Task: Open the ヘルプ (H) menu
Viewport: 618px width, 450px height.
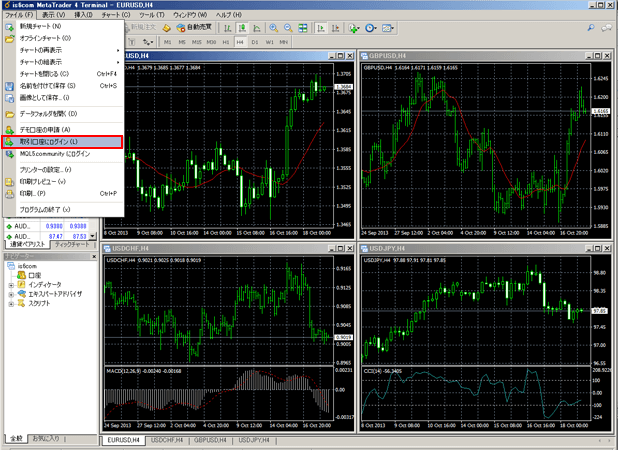Action: pyautogui.click(x=229, y=15)
